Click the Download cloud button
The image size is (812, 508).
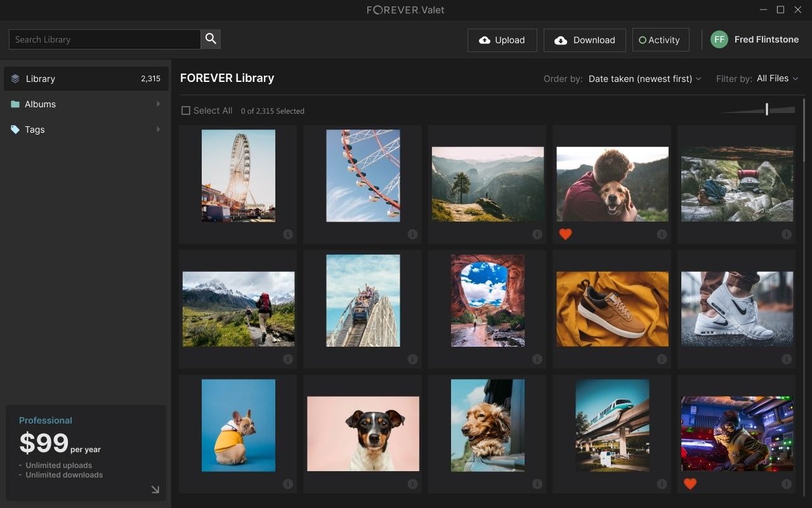[x=585, y=40]
